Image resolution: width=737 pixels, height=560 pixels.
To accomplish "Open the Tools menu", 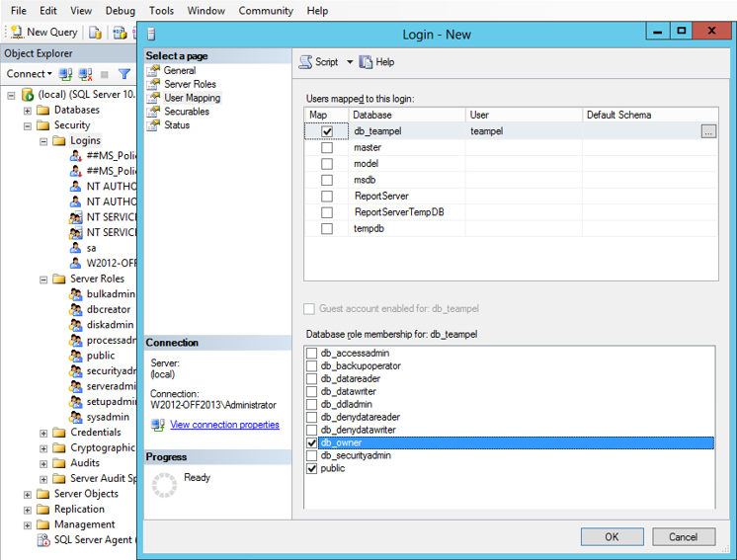I will pyautogui.click(x=161, y=11).
